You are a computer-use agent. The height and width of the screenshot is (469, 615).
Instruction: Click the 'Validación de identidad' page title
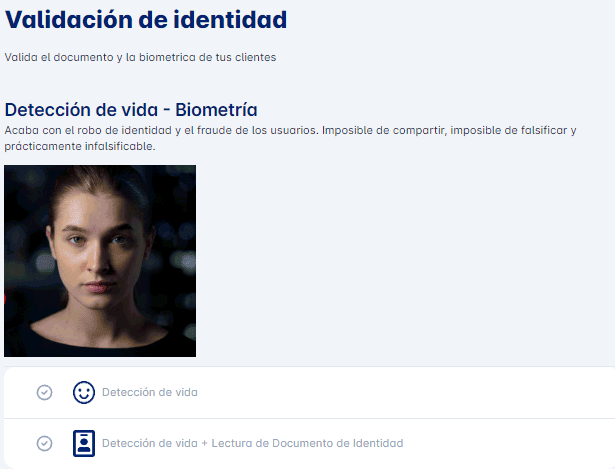point(146,19)
